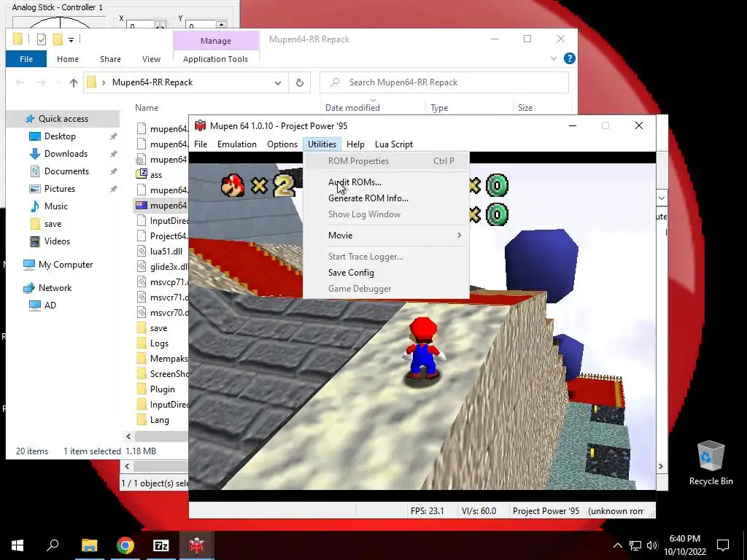Switch to Home ribbon tab in Explorer
Screen dimensions: 747x560
coord(68,59)
